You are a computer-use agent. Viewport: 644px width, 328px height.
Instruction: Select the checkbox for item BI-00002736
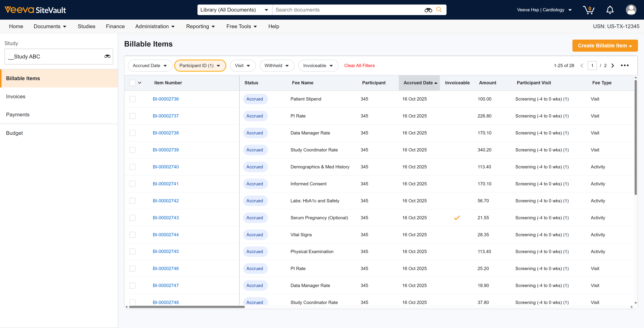(x=132, y=99)
